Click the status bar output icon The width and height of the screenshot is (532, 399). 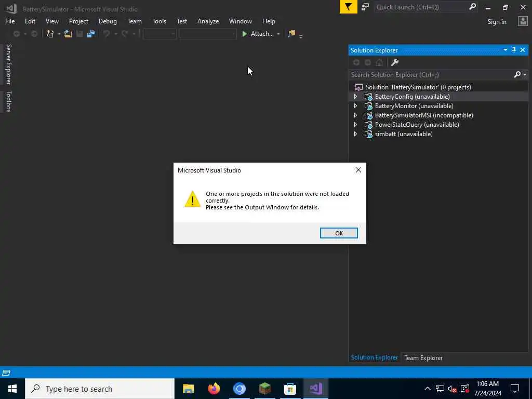(x=6, y=373)
